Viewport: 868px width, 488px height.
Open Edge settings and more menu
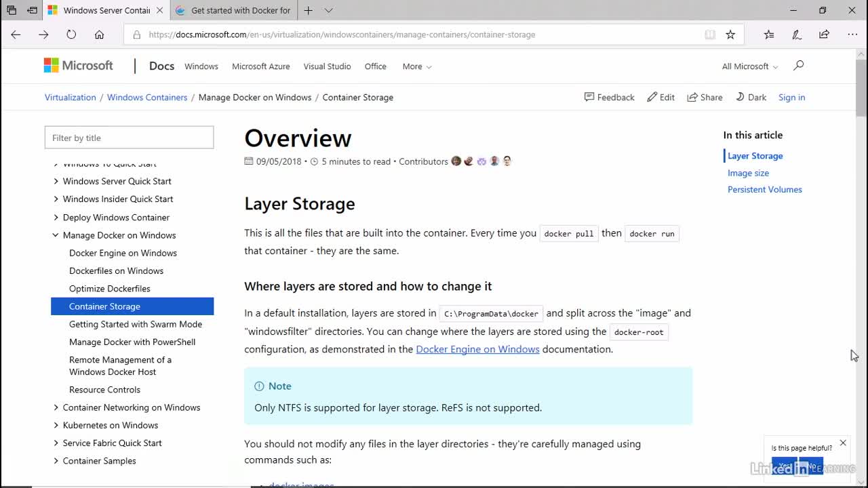point(852,35)
